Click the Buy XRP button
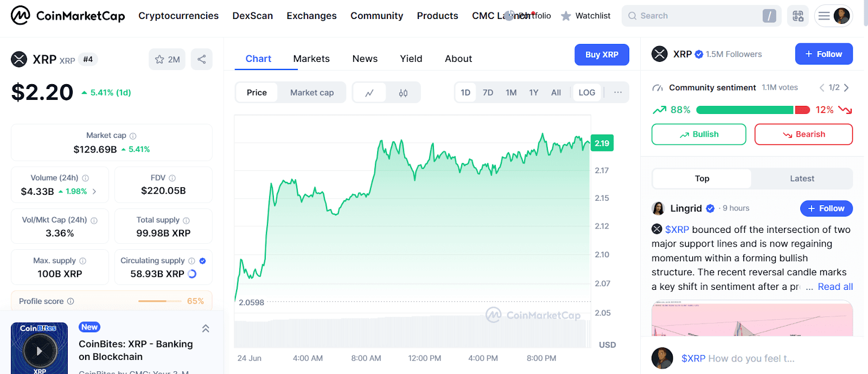The height and width of the screenshot is (374, 868). (x=602, y=55)
